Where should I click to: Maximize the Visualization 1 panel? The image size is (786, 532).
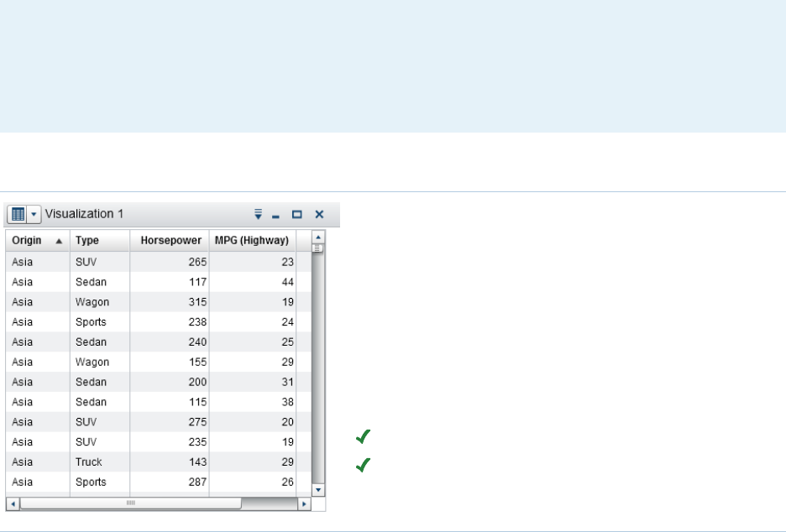click(x=296, y=215)
